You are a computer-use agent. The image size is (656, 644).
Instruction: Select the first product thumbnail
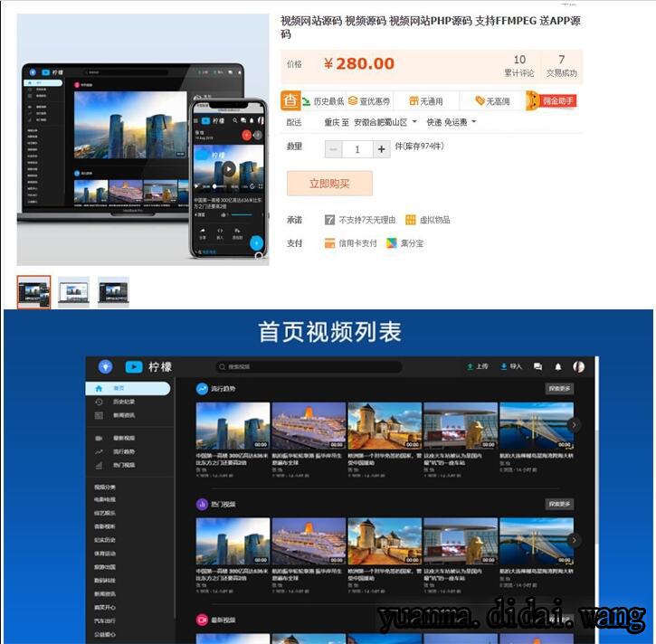coord(33,292)
